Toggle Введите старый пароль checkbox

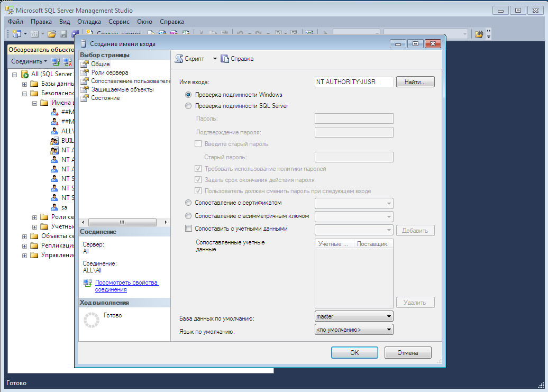pyautogui.click(x=198, y=143)
